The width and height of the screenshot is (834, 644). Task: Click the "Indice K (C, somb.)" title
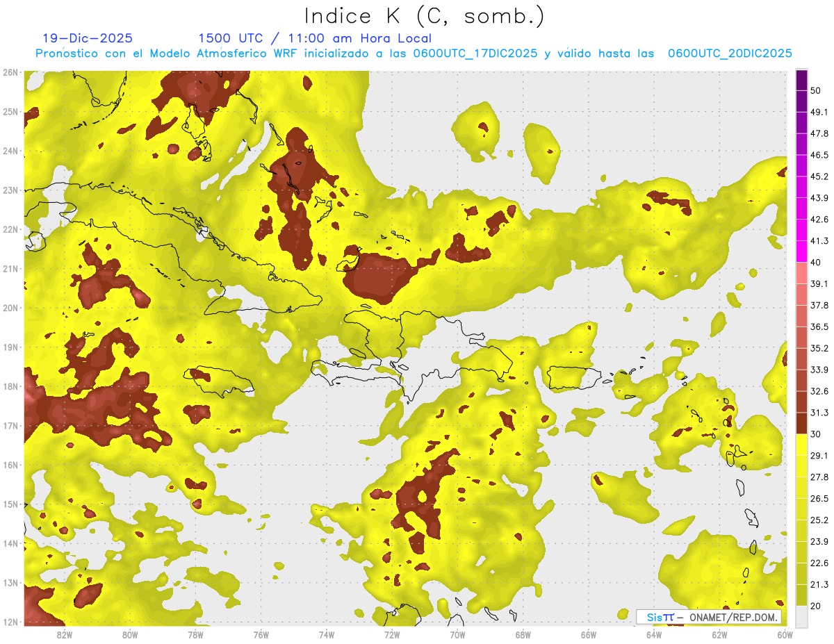(424, 16)
